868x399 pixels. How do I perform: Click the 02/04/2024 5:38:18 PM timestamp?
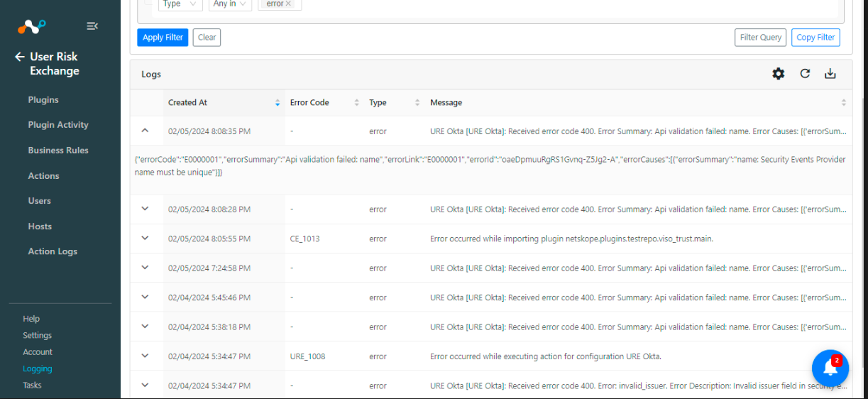tap(209, 327)
